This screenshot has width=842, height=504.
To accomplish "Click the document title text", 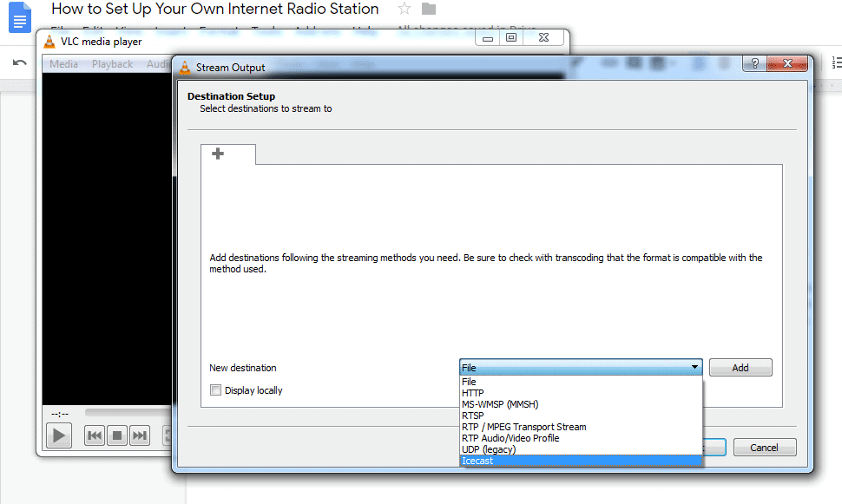I will click(214, 10).
